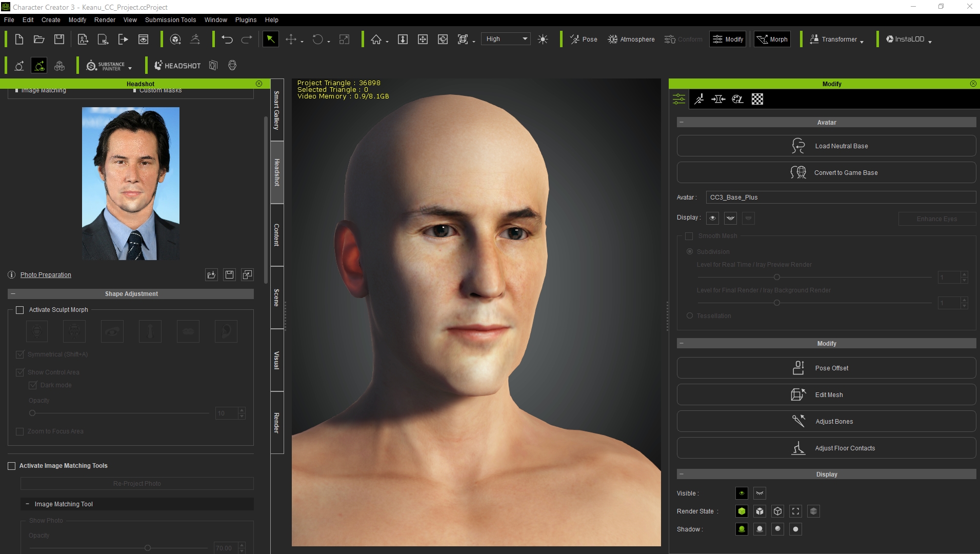Expand the InstaLOD dropdown arrow
Screen dimensions: 980x554
(x=930, y=42)
